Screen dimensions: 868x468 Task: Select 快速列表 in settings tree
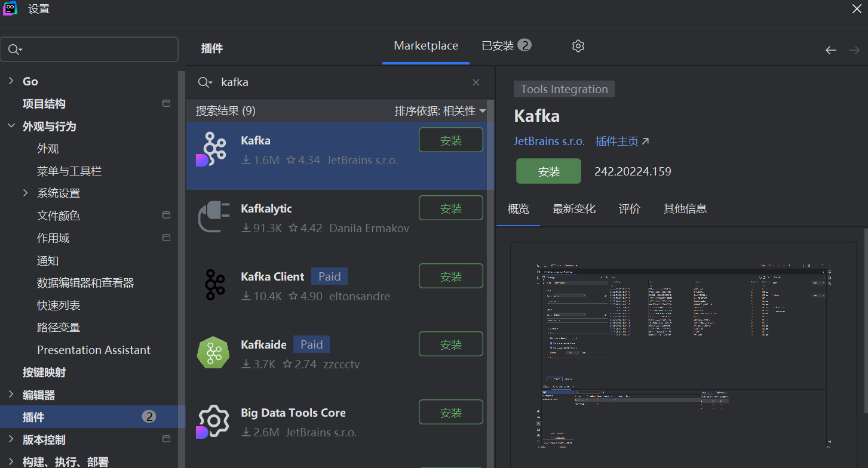[x=59, y=305]
